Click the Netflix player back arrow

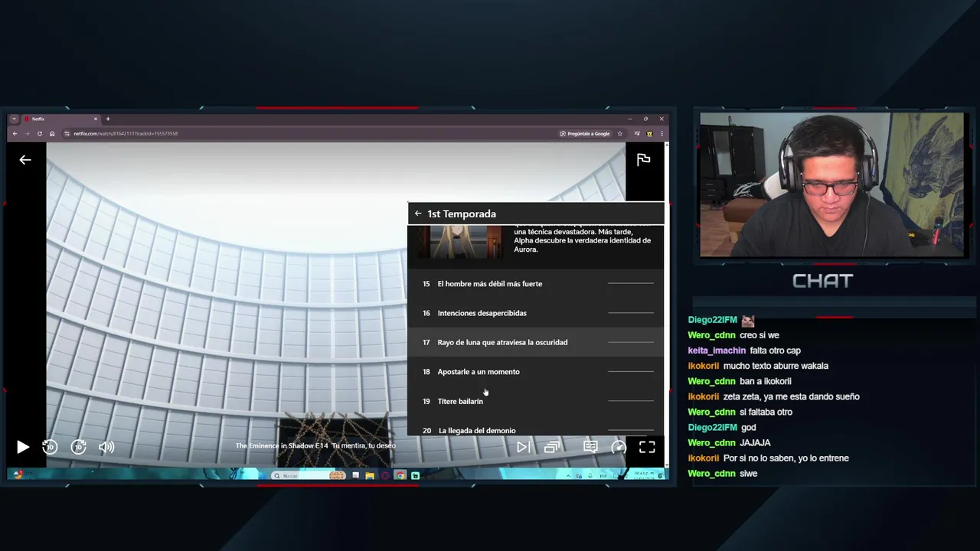(x=25, y=159)
